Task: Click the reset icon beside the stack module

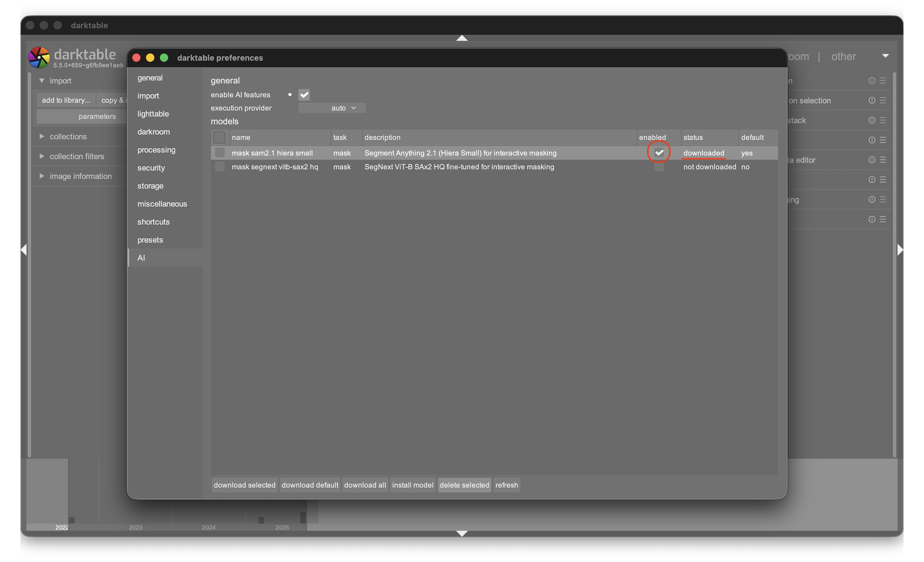Action: pos(872,120)
